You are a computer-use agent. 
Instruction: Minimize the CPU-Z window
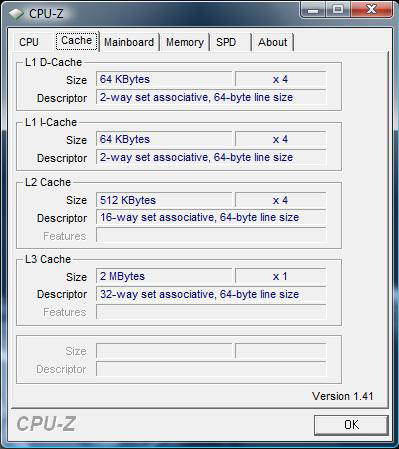coord(312,9)
